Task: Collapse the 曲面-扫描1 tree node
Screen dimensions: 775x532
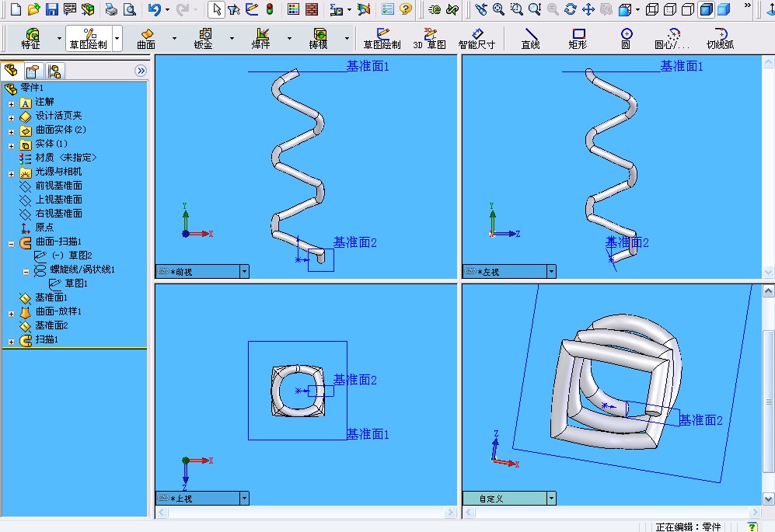Action: coord(11,244)
